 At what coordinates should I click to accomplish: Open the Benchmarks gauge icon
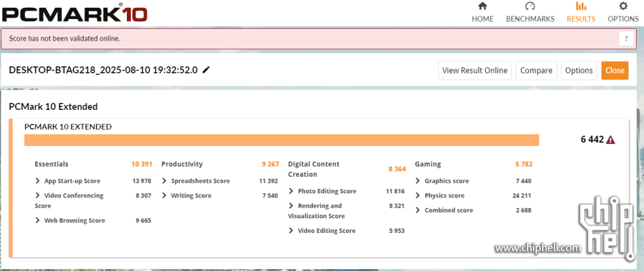pyautogui.click(x=530, y=6)
